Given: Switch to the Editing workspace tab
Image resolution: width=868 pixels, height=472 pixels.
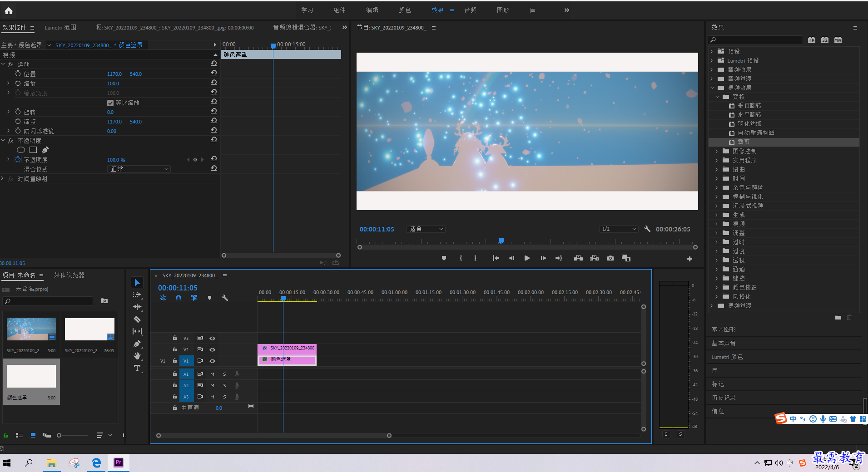Looking at the screenshot, I should click(x=372, y=10).
